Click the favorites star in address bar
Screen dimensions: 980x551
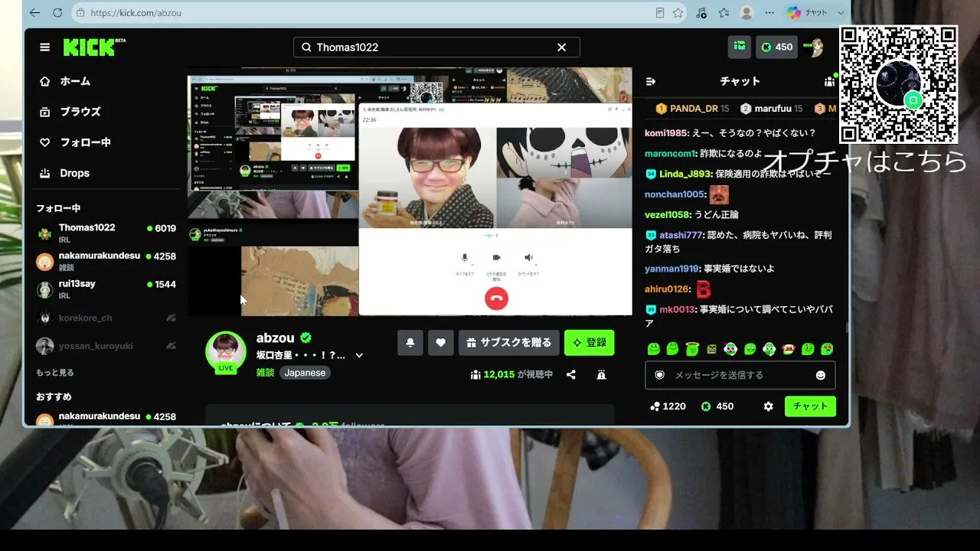[x=678, y=13]
